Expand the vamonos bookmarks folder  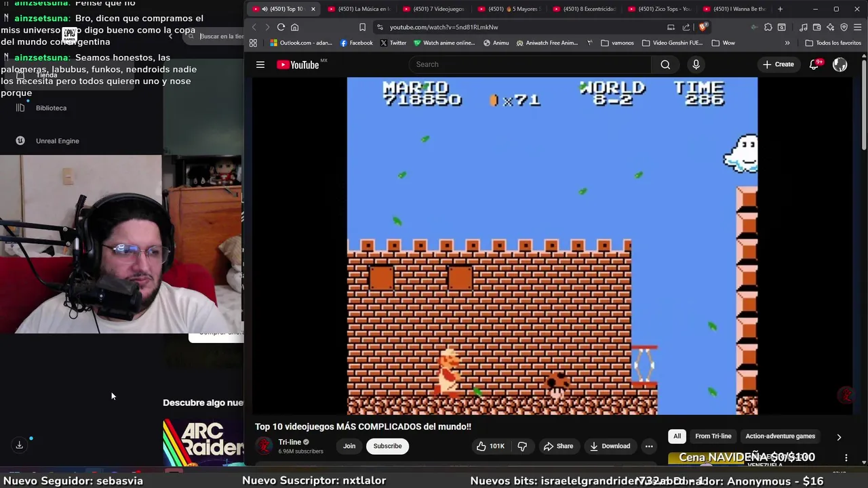[617, 43]
